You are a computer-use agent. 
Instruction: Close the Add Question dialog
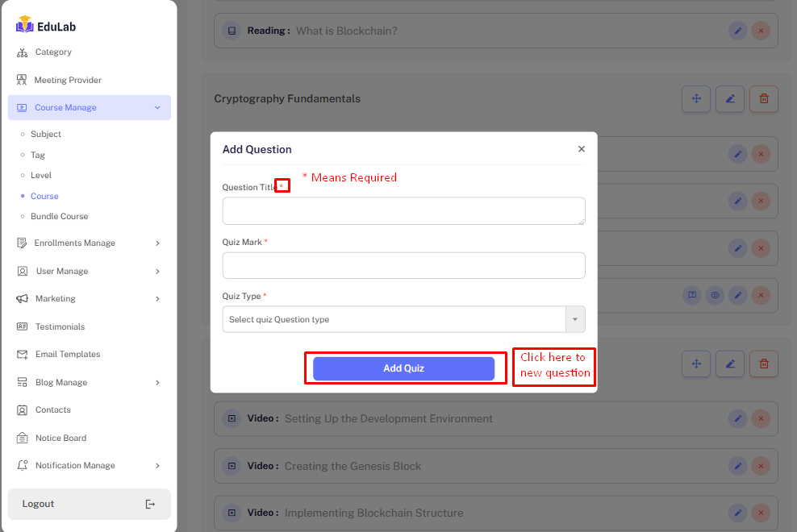[581, 149]
